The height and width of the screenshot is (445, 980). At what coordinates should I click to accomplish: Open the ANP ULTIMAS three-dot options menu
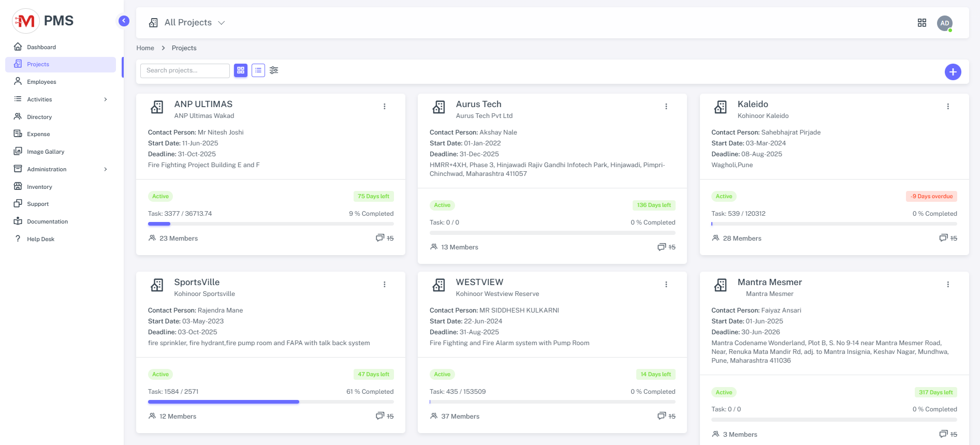click(384, 107)
